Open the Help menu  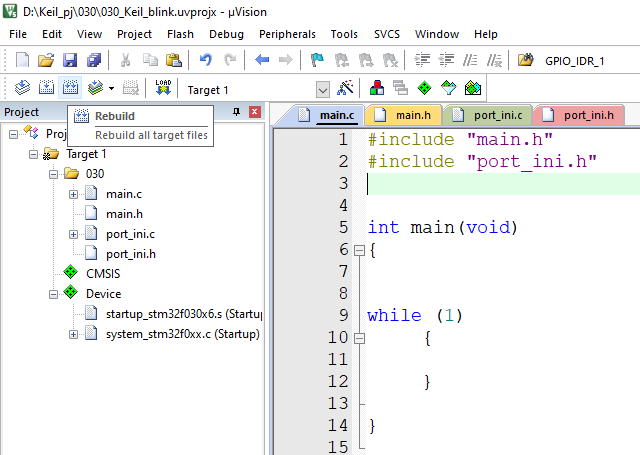pyautogui.click(x=486, y=34)
